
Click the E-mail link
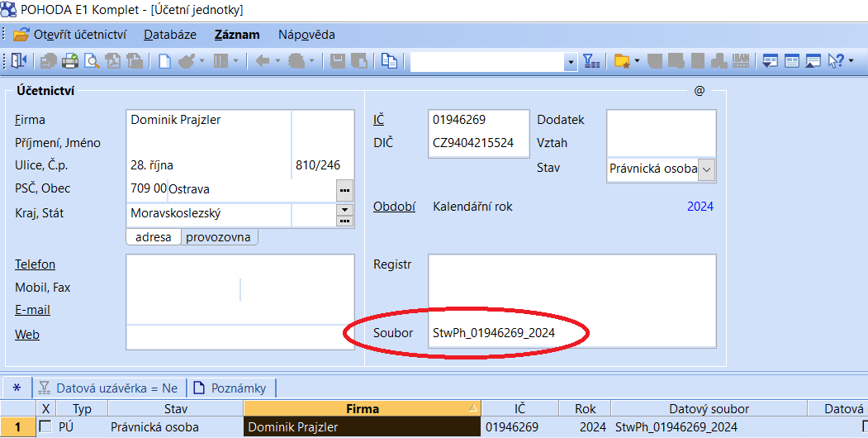tap(33, 310)
